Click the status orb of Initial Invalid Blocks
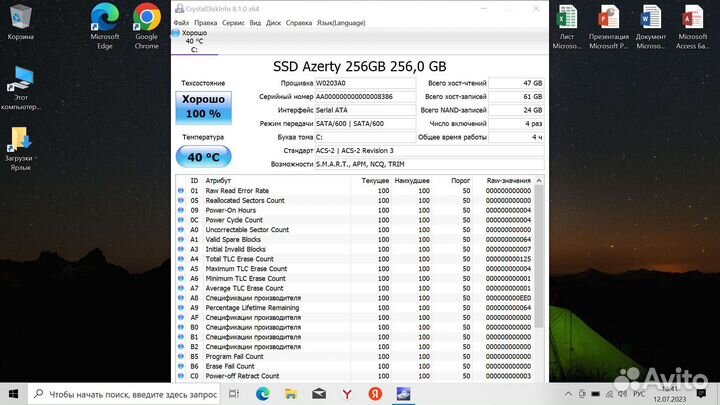The height and width of the screenshot is (405, 720). (x=181, y=249)
